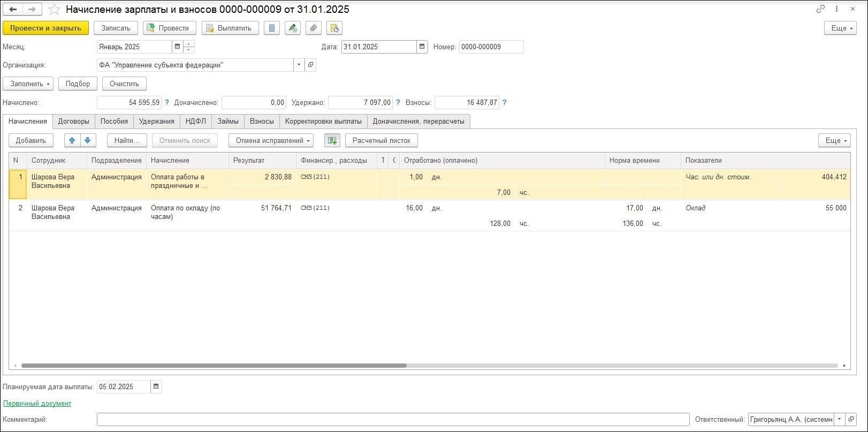The image size is (868, 432).
Task: Expand the Отмена исправлений dropdown
Action: (x=271, y=140)
